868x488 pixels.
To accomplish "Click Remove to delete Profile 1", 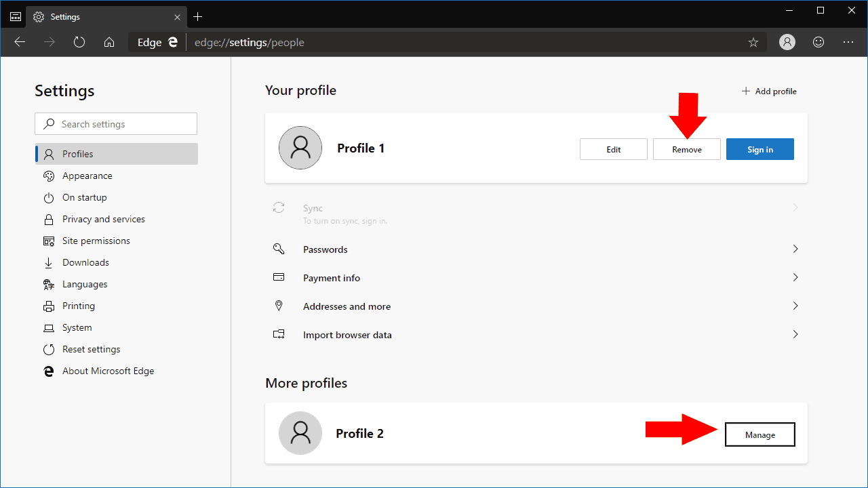I will [x=687, y=149].
